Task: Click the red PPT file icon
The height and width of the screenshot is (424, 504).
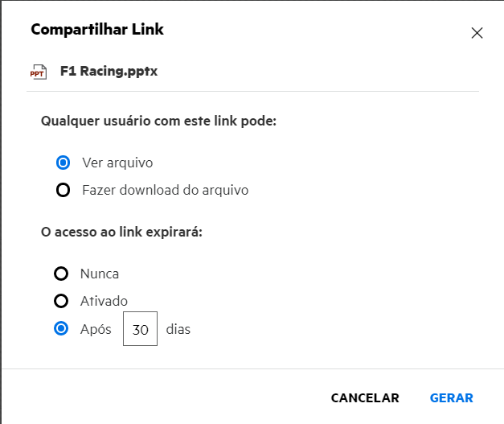Action: pos(38,72)
